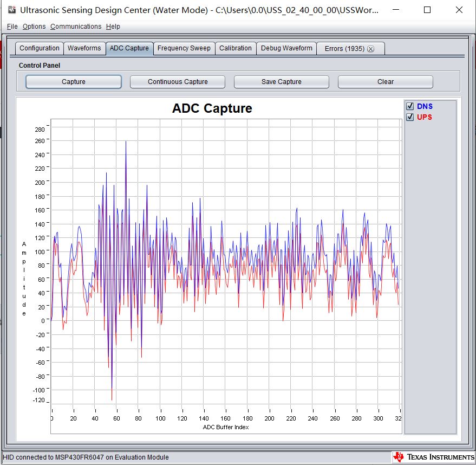The image size is (476, 465).
Task: Select the ADC Capture tab
Action: (x=129, y=48)
